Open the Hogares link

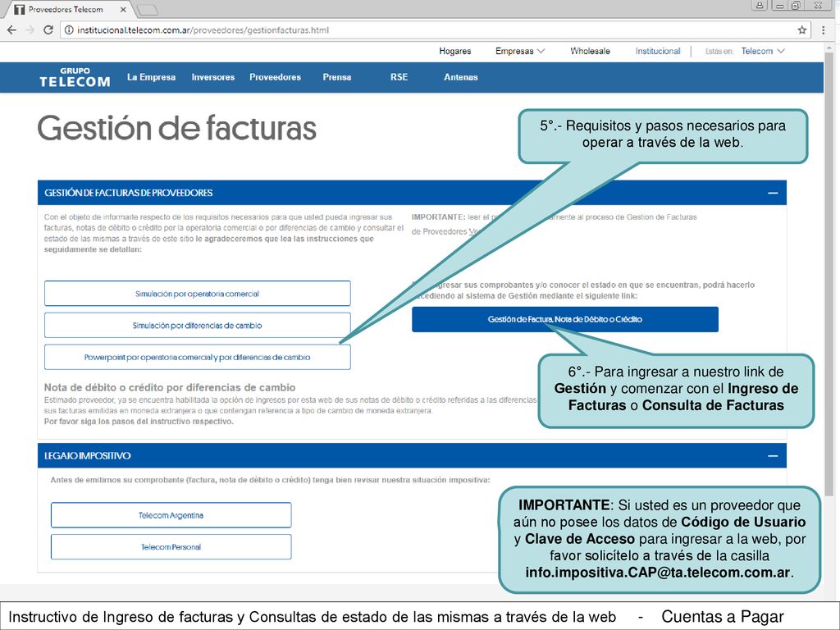pyautogui.click(x=454, y=51)
